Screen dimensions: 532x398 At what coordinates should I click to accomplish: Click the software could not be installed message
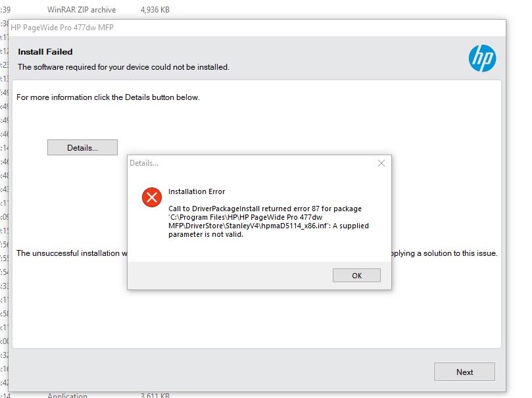(123, 67)
